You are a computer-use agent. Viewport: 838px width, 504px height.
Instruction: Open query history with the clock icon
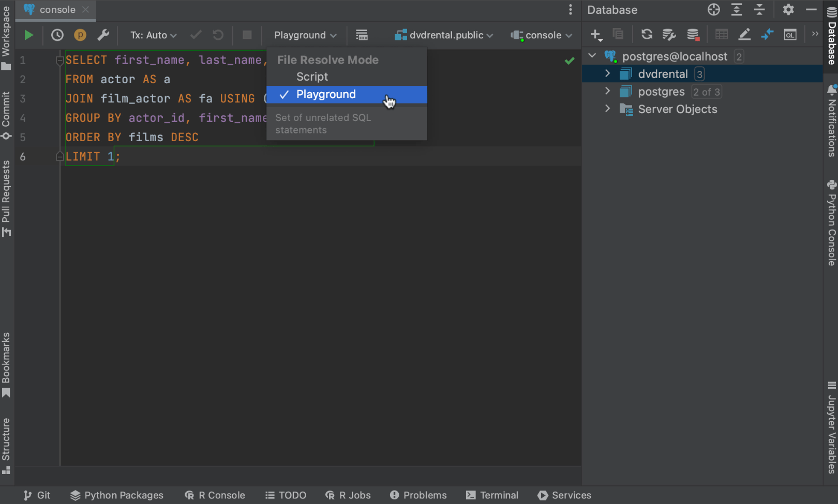57,35
